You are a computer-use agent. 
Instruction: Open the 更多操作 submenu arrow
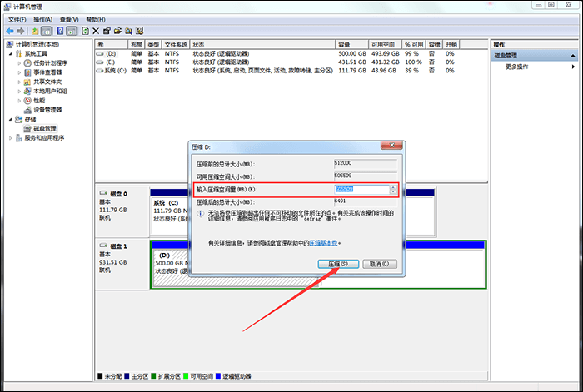(573, 67)
